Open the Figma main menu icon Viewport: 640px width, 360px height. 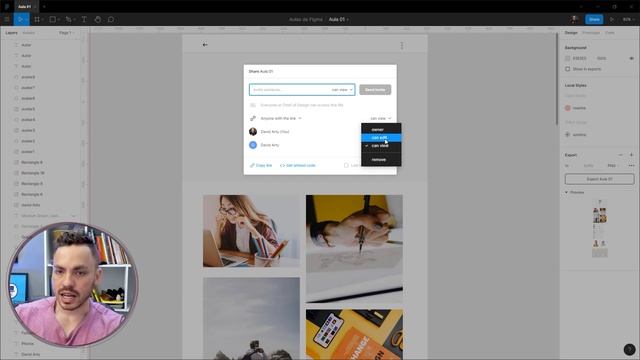[x=7, y=19]
